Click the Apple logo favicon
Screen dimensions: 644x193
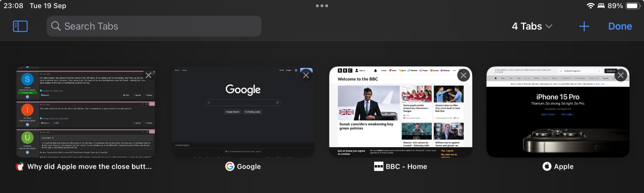pyautogui.click(x=547, y=167)
